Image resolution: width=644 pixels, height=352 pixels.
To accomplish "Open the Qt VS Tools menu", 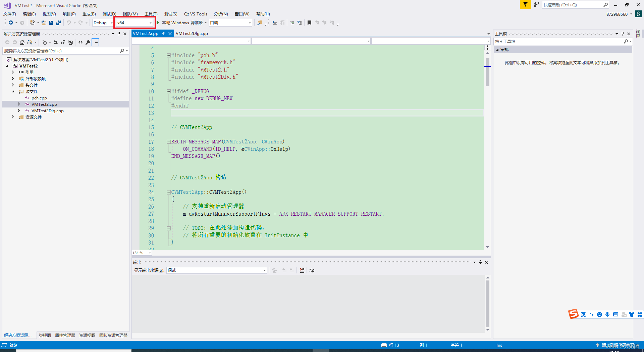I will coord(196,14).
